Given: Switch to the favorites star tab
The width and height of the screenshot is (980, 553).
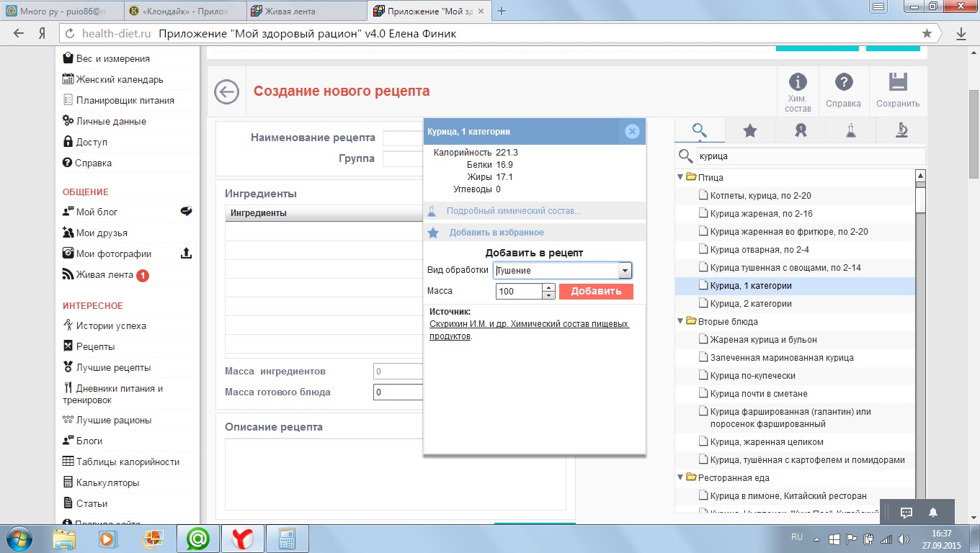Looking at the screenshot, I should pos(750,130).
